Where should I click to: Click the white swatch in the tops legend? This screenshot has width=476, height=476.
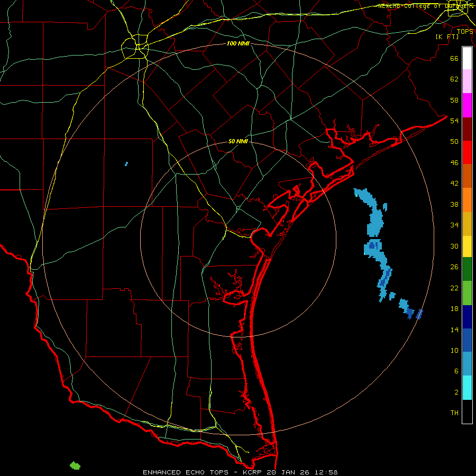[x=467, y=58]
